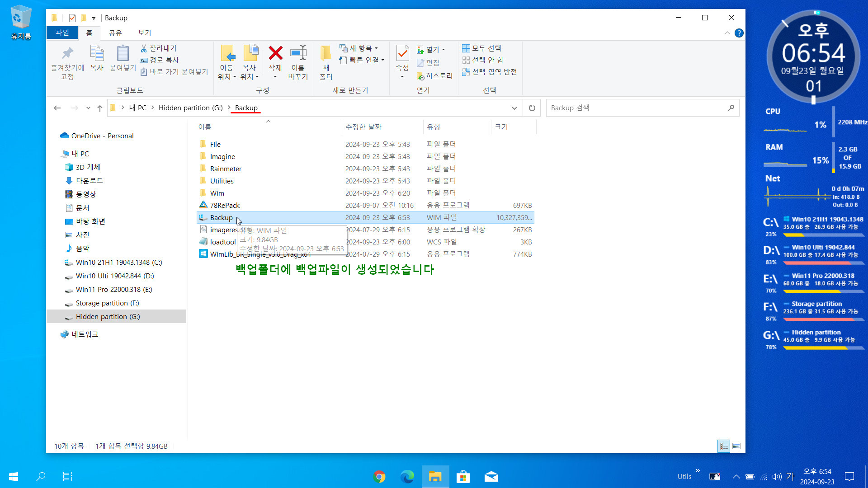The image size is (868, 488).
Task: Select the Share ribbon tab
Action: click(115, 33)
